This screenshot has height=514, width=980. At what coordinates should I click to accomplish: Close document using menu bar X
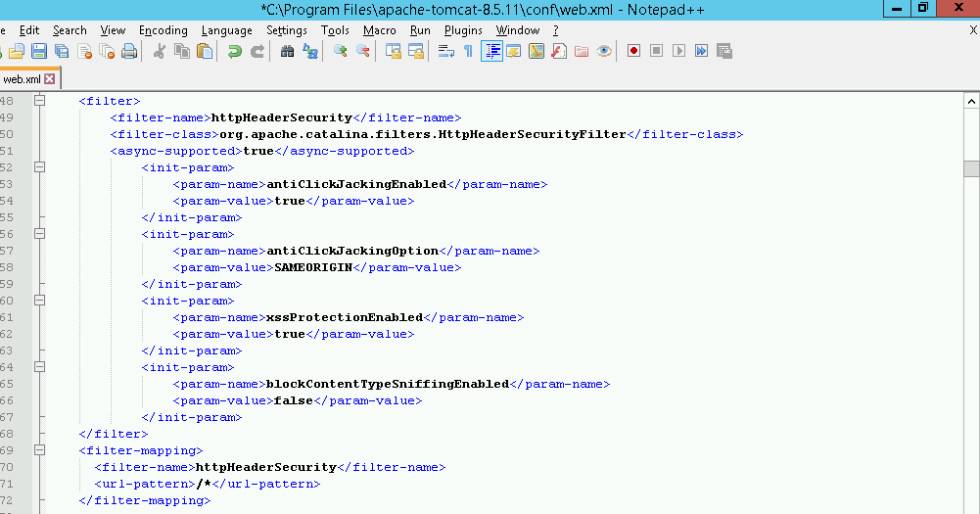click(x=973, y=30)
